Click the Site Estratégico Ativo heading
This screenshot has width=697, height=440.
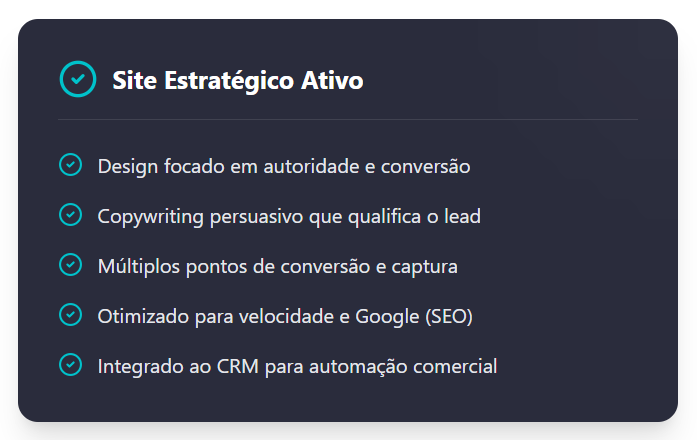pyautogui.click(x=238, y=80)
